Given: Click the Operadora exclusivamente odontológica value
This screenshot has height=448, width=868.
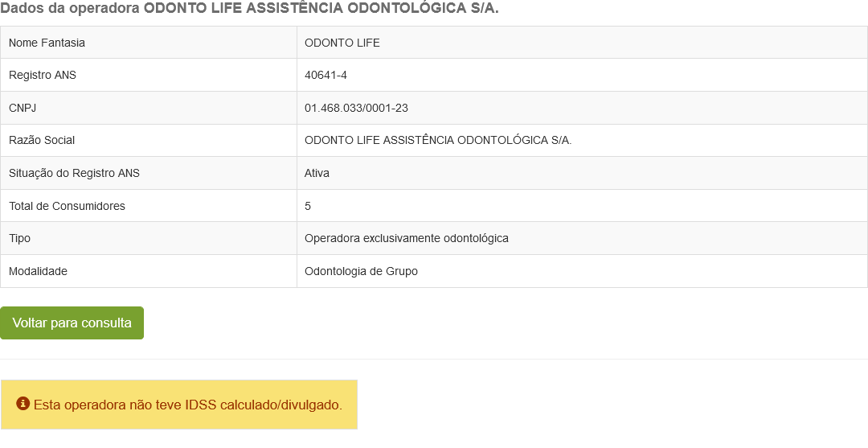Looking at the screenshot, I should click(x=407, y=239).
